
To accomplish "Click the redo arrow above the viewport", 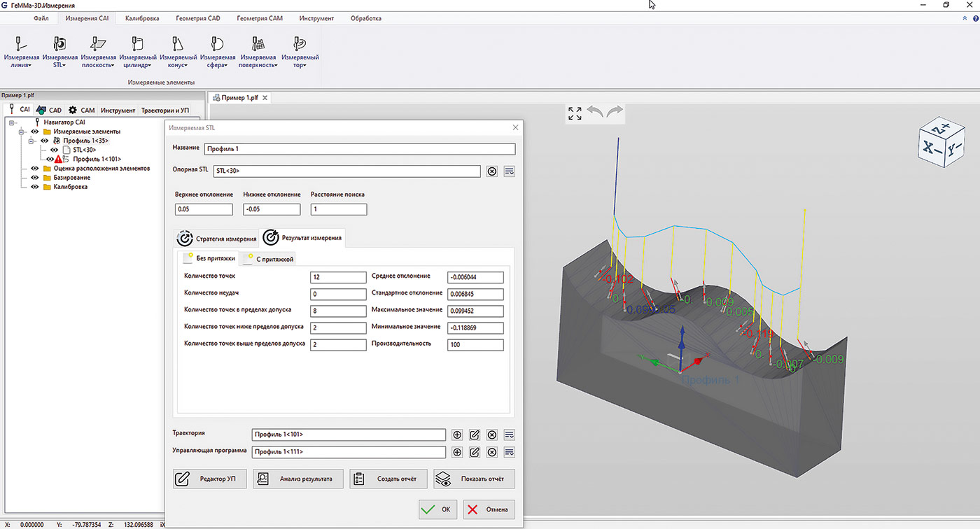I will [615, 112].
